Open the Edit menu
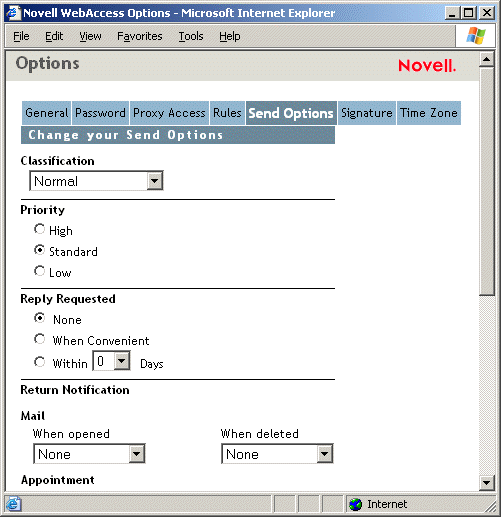This screenshot has width=501, height=517. 54,36
